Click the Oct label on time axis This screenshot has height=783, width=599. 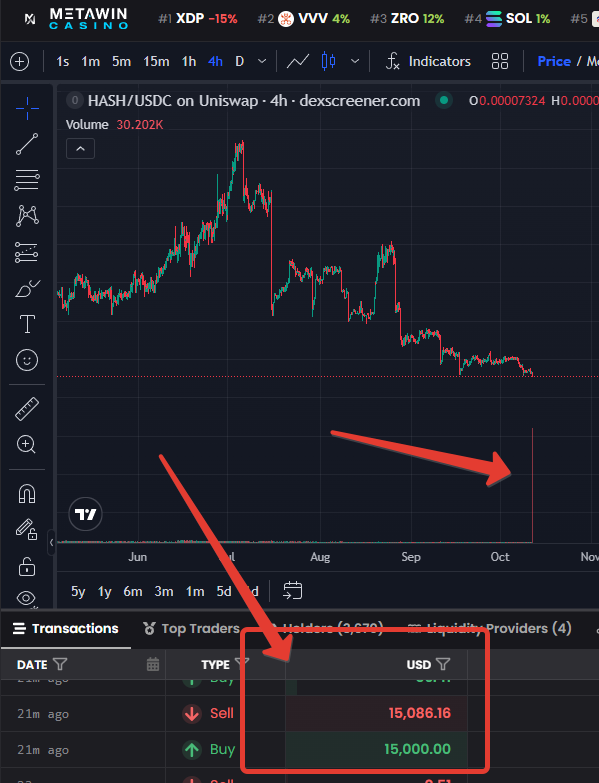500,557
